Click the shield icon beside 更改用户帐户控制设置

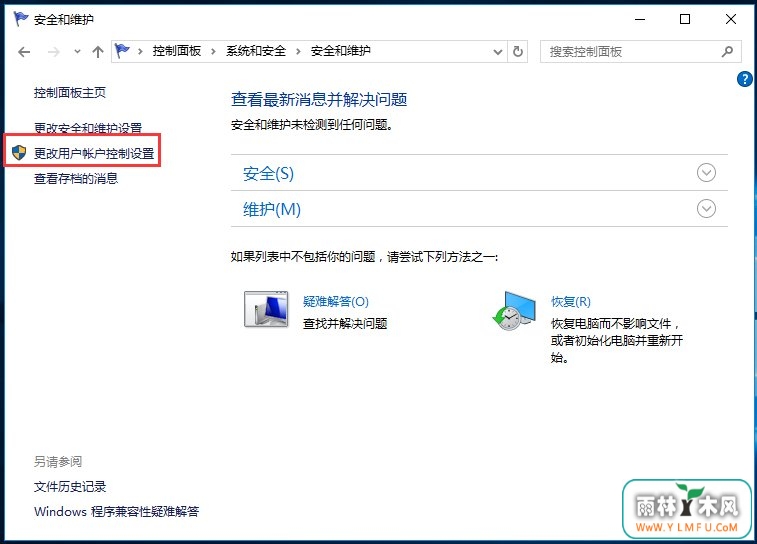click(x=19, y=153)
